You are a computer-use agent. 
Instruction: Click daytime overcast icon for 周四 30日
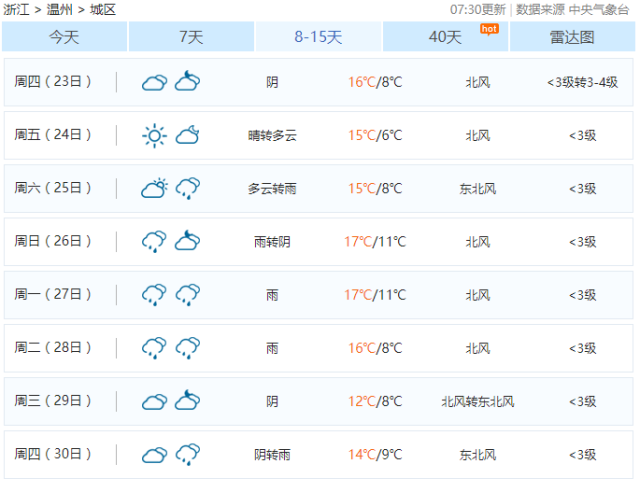pyautogui.click(x=154, y=455)
